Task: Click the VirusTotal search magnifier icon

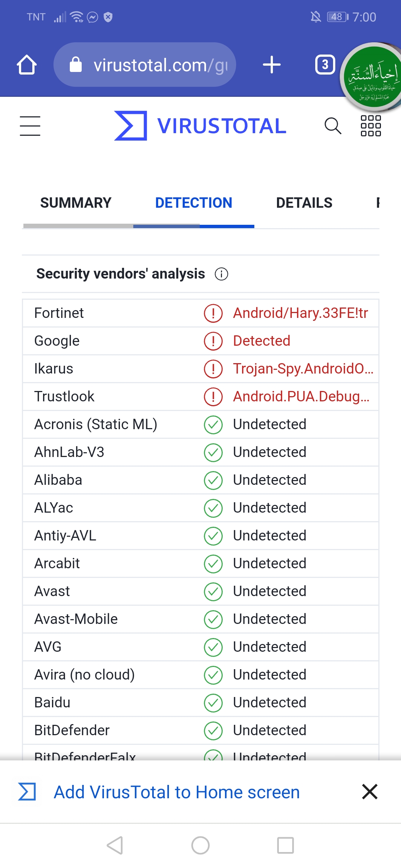Action: click(x=333, y=126)
